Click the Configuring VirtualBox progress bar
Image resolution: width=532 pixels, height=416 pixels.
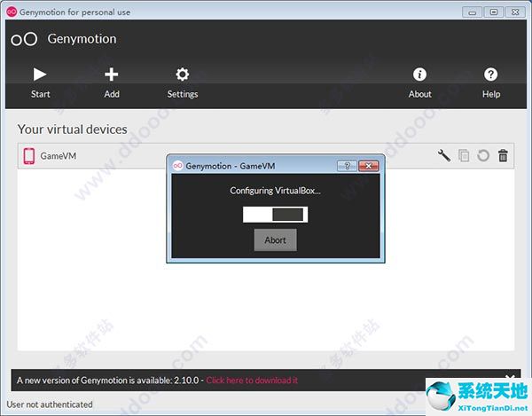point(275,215)
